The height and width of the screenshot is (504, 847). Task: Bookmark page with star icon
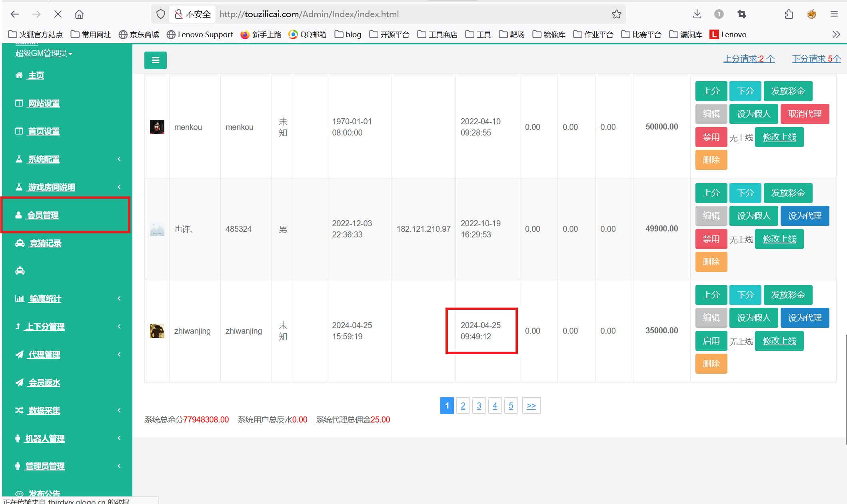(x=616, y=14)
